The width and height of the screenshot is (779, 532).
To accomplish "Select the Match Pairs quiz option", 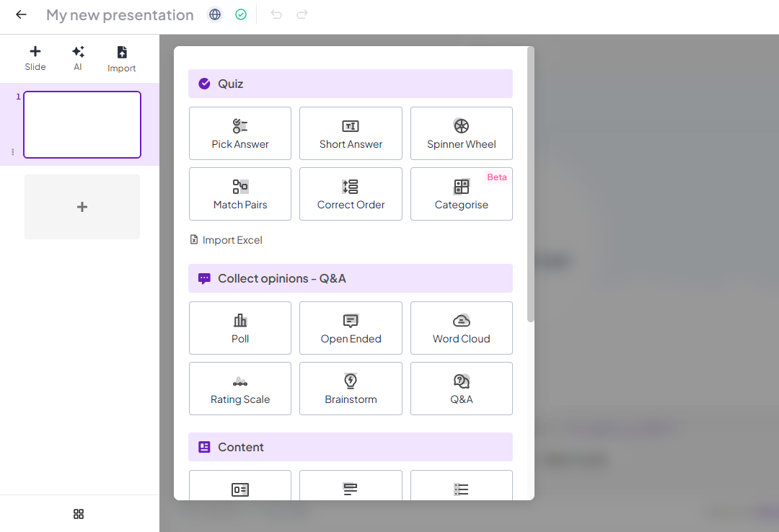I will [239, 194].
